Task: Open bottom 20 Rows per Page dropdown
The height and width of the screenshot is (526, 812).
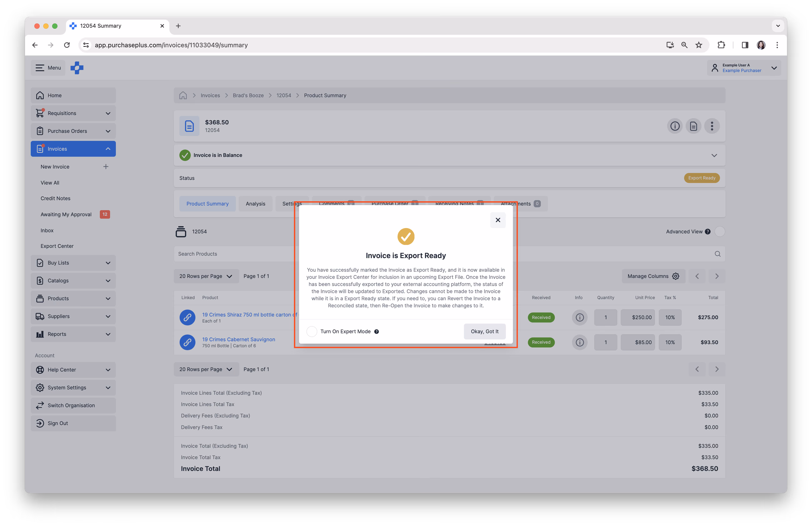Action: pyautogui.click(x=206, y=369)
